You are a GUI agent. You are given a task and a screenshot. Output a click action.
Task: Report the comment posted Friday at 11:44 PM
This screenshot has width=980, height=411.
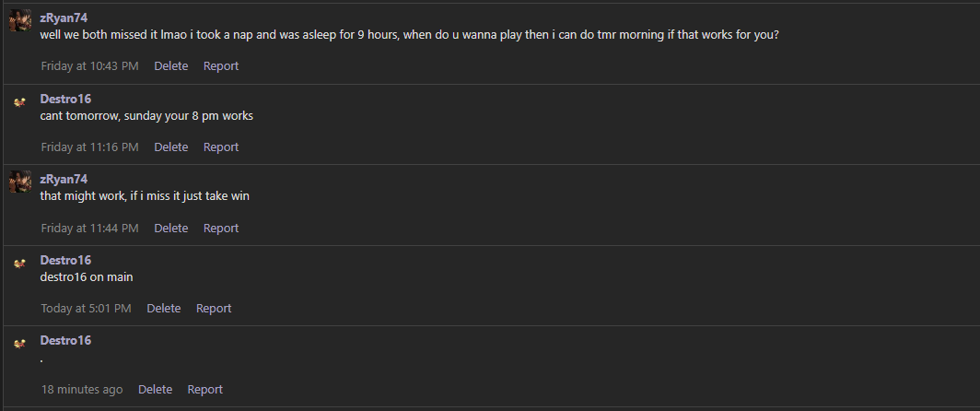pos(221,229)
